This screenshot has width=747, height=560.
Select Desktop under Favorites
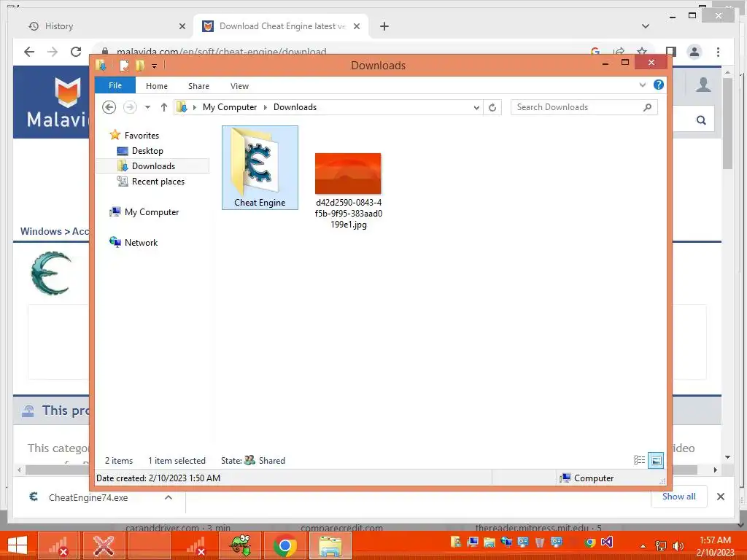(x=147, y=151)
